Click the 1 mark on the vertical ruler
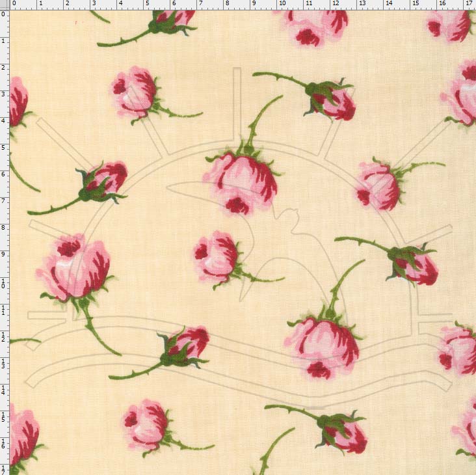The image size is (476, 475). 3,41
